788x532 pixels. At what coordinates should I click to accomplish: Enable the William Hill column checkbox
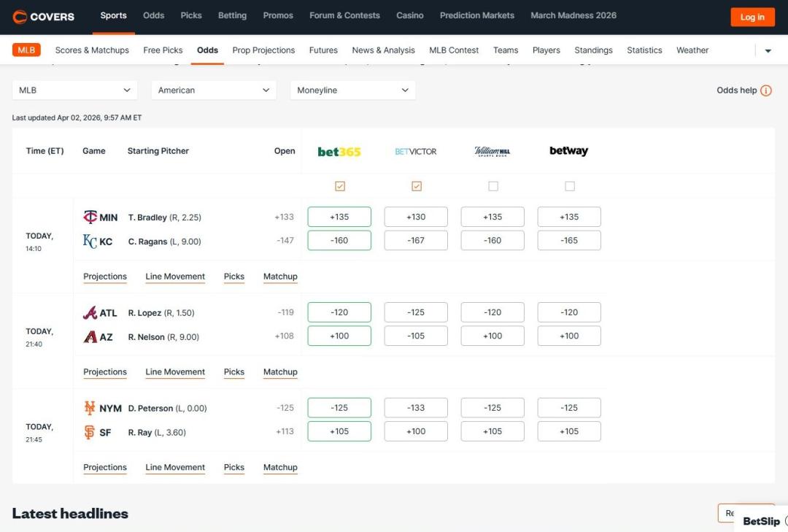(493, 186)
